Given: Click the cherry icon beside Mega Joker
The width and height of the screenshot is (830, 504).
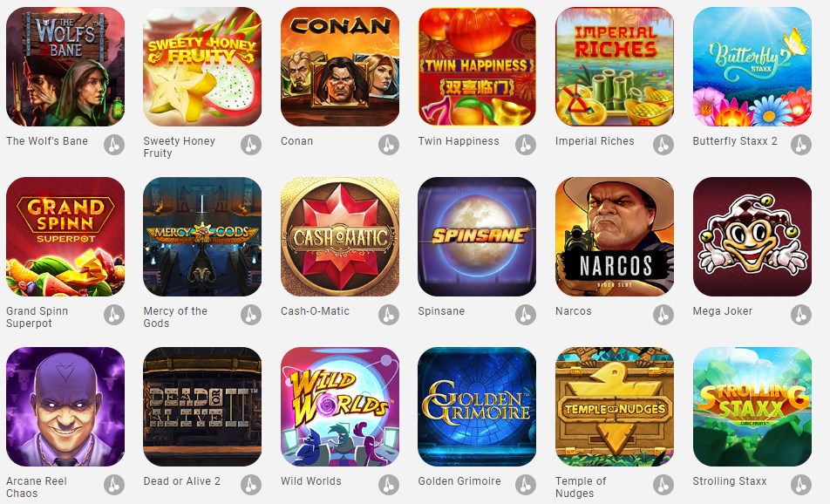Looking at the screenshot, I should click(801, 315).
